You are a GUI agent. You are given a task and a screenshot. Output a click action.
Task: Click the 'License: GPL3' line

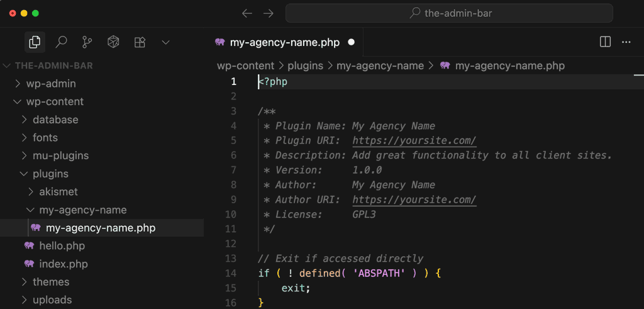click(x=319, y=215)
